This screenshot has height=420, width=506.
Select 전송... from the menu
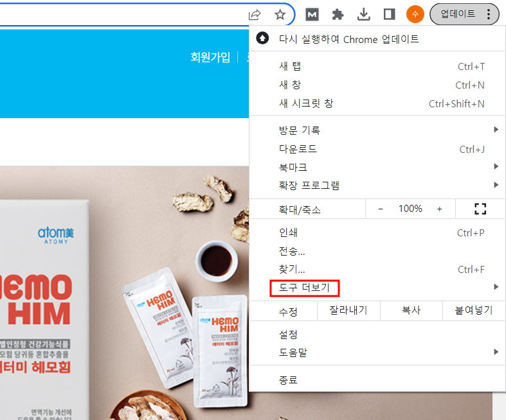click(377, 250)
